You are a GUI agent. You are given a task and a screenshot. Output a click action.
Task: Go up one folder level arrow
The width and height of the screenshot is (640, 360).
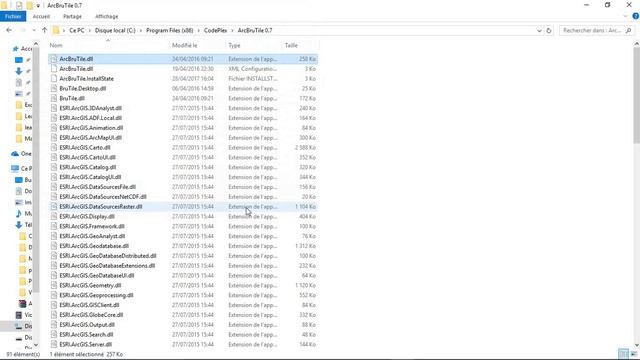44,30
